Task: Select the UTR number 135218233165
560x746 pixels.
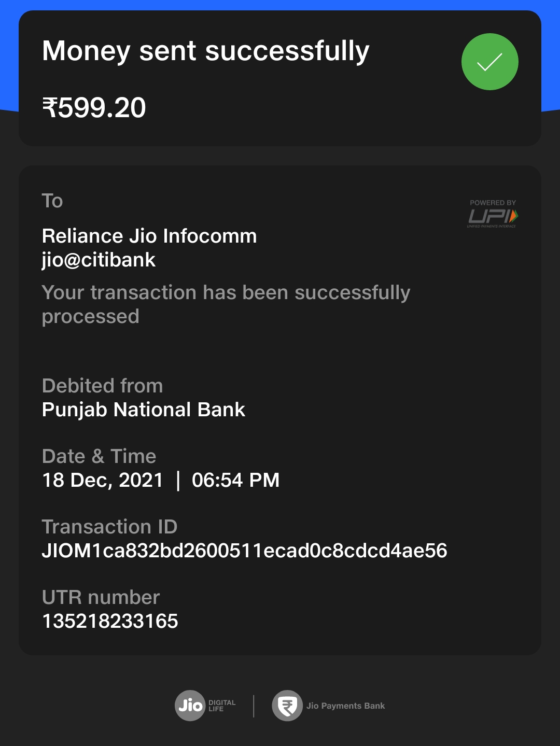Action: 110,621
